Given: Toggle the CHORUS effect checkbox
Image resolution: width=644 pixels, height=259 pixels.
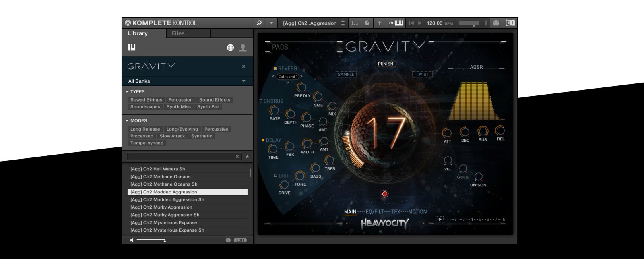Looking at the screenshot, I should 261,101.
